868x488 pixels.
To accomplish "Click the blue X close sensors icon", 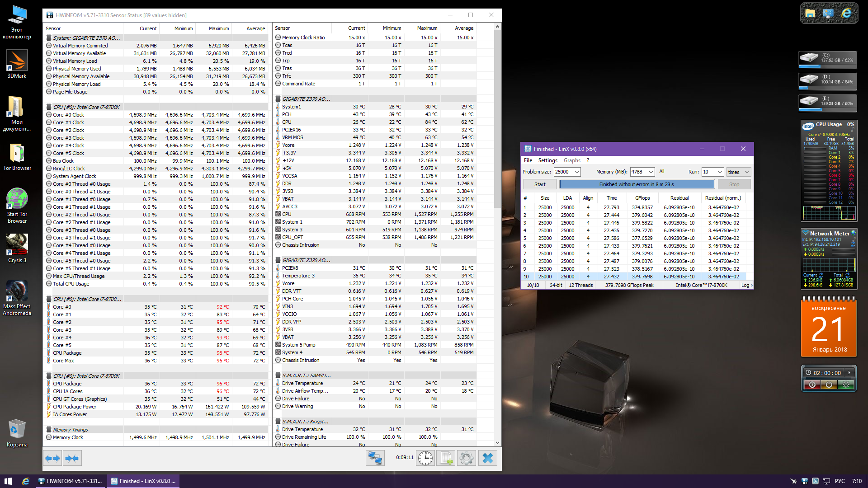I will (x=487, y=458).
